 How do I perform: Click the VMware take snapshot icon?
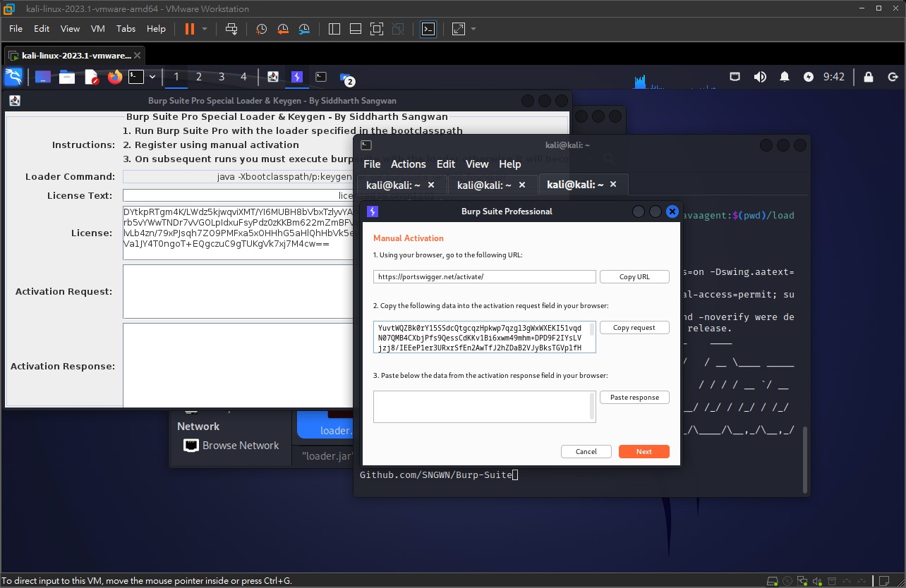(x=261, y=29)
